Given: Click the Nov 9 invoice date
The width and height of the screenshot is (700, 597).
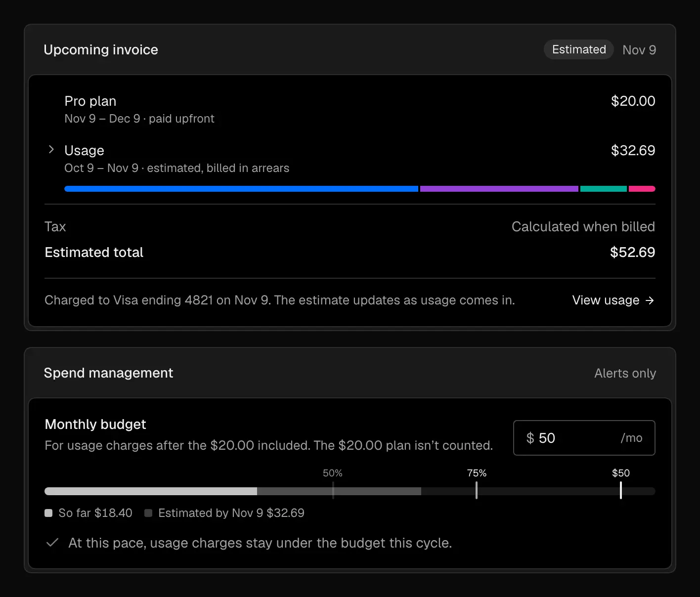Looking at the screenshot, I should click(x=639, y=50).
